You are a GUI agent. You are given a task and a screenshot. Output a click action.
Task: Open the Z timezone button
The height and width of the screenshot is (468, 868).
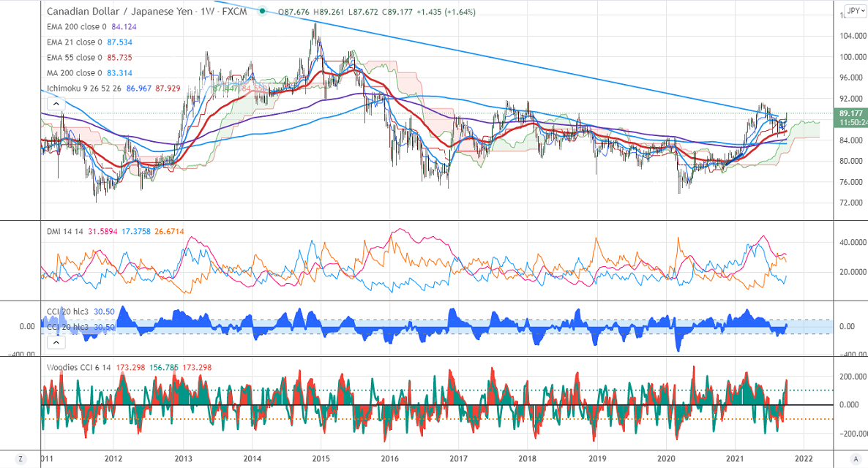[20, 458]
